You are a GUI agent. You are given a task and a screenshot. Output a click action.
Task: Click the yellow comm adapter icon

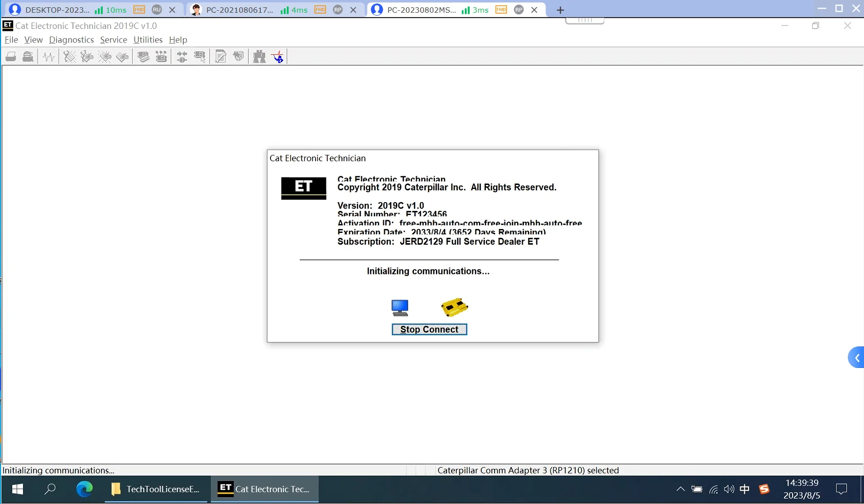coord(455,307)
